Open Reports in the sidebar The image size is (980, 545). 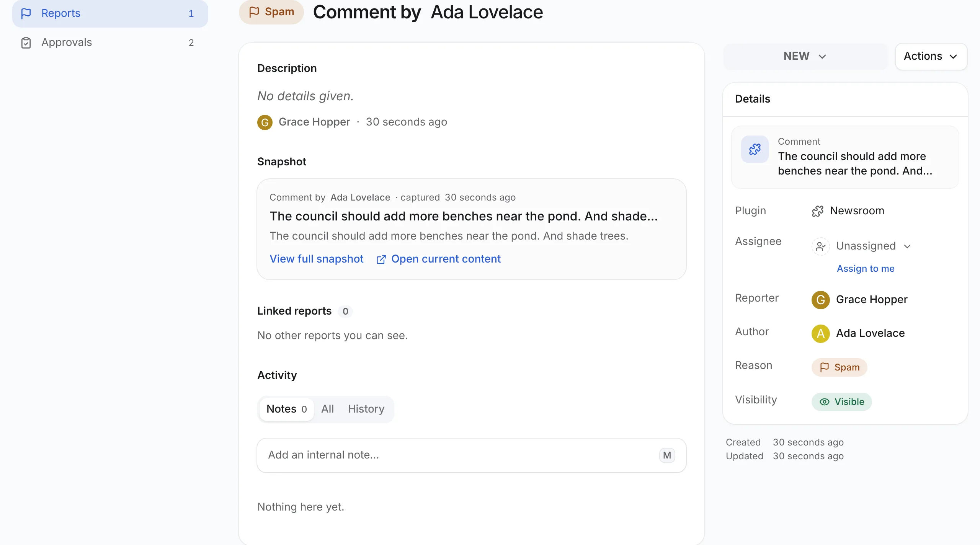[x=110, y=13]
